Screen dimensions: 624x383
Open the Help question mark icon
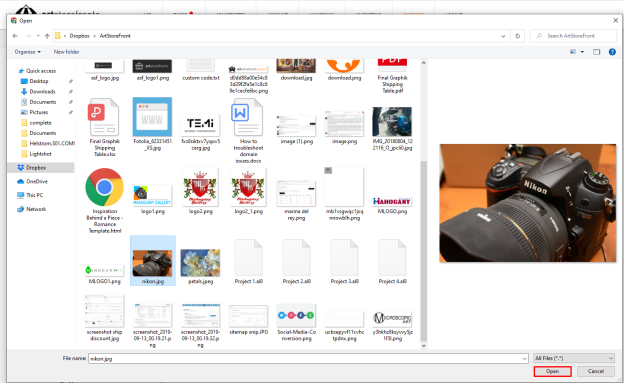612,52
